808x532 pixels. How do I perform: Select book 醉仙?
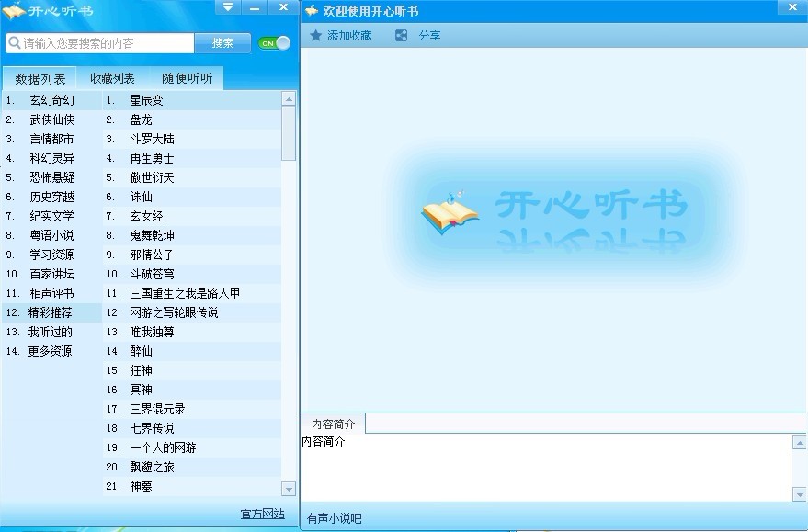click(192, 351)
